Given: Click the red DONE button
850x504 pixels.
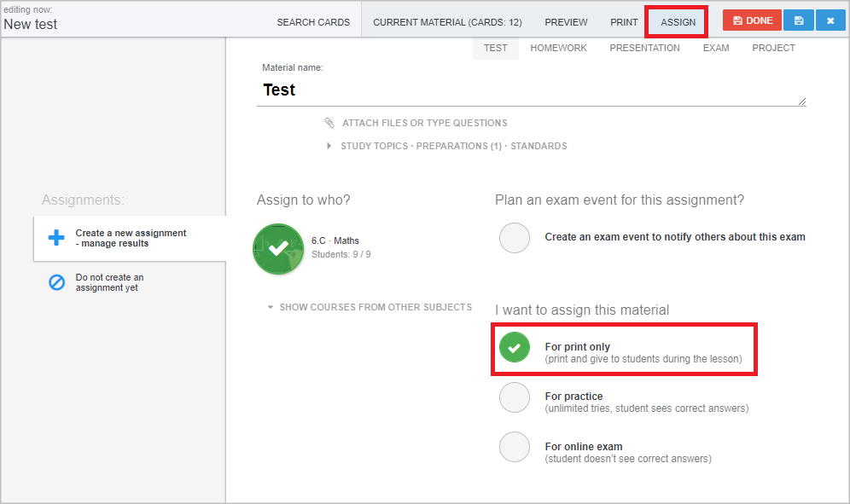Looking at the screenshot, I should 752,20.
